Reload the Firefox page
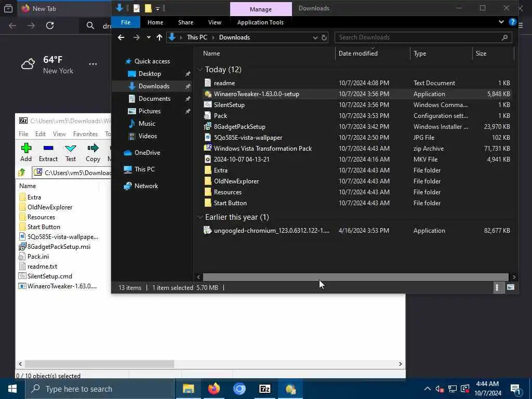 (x=50, y=25)
